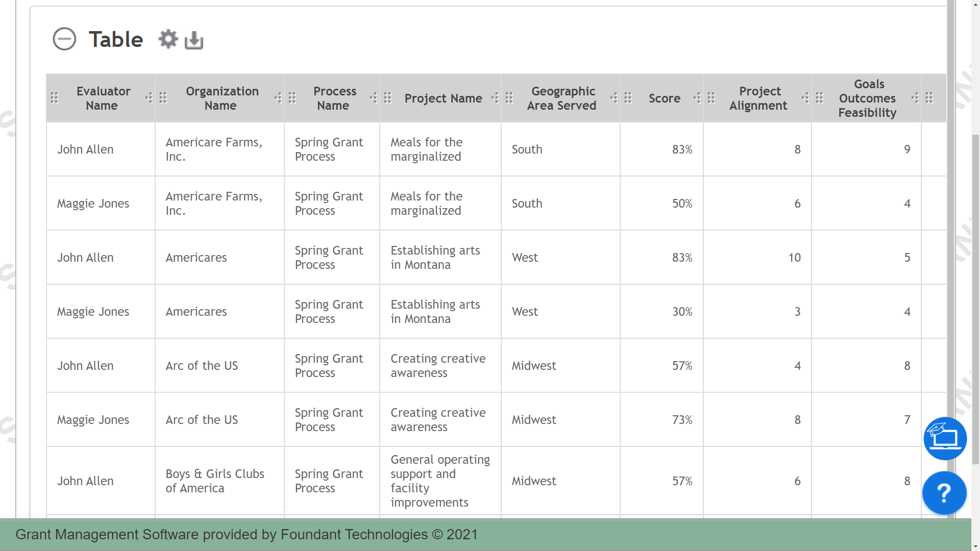Select the 73% score cell

click(661, 420)
